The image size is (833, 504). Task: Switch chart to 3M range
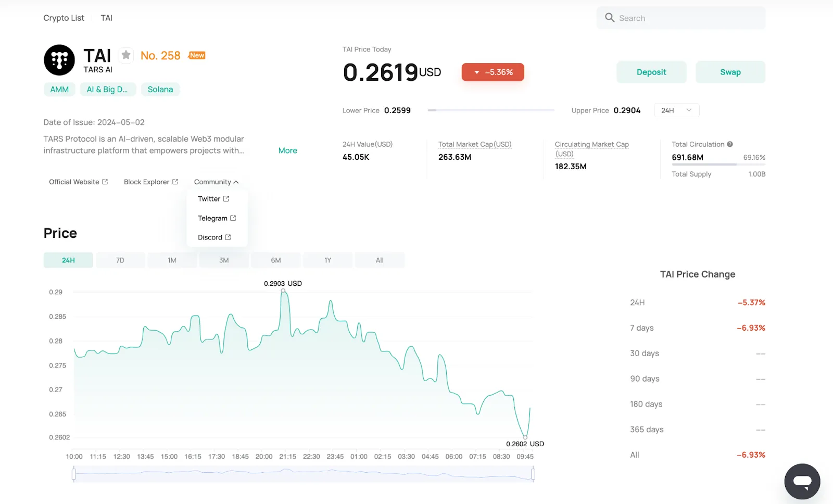(224, 260)
